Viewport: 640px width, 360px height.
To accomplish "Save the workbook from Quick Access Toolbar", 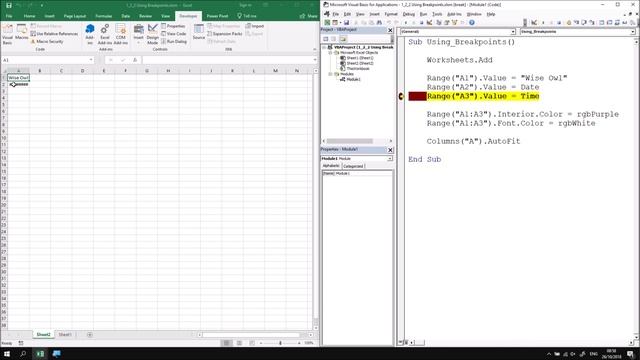I will click(9, 5).
